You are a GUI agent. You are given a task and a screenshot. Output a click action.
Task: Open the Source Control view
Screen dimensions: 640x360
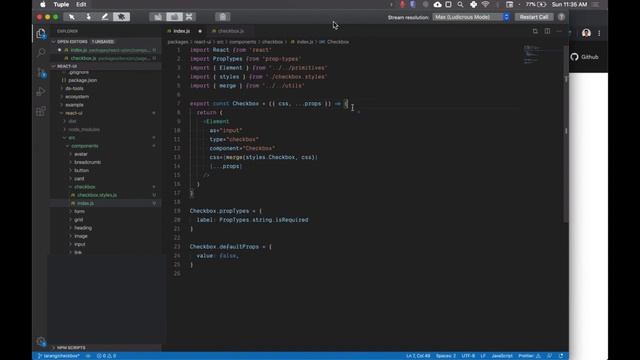click(41, 72)
